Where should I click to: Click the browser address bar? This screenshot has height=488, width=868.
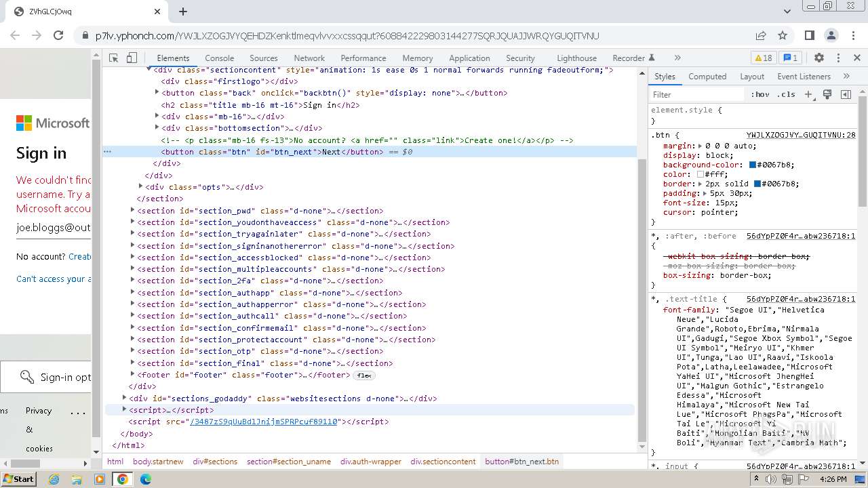(x=417, y=36)
